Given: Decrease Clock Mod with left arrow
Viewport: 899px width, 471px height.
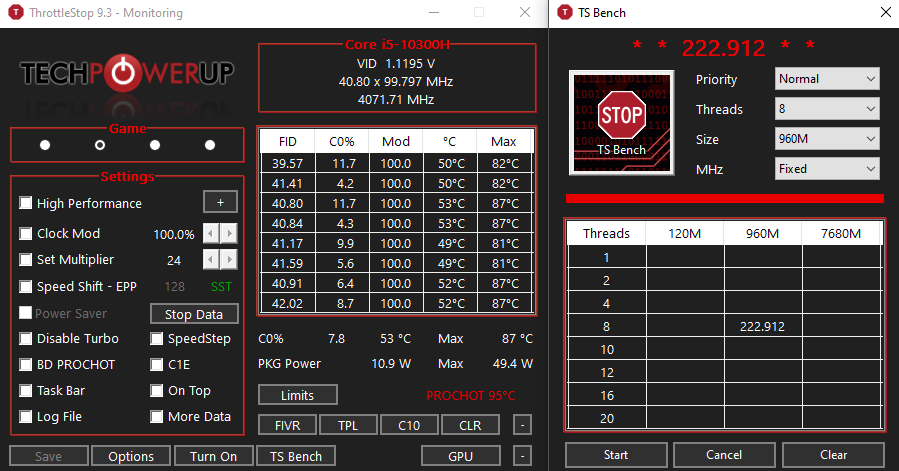Looking at the screenshot, I should point(211,233).
